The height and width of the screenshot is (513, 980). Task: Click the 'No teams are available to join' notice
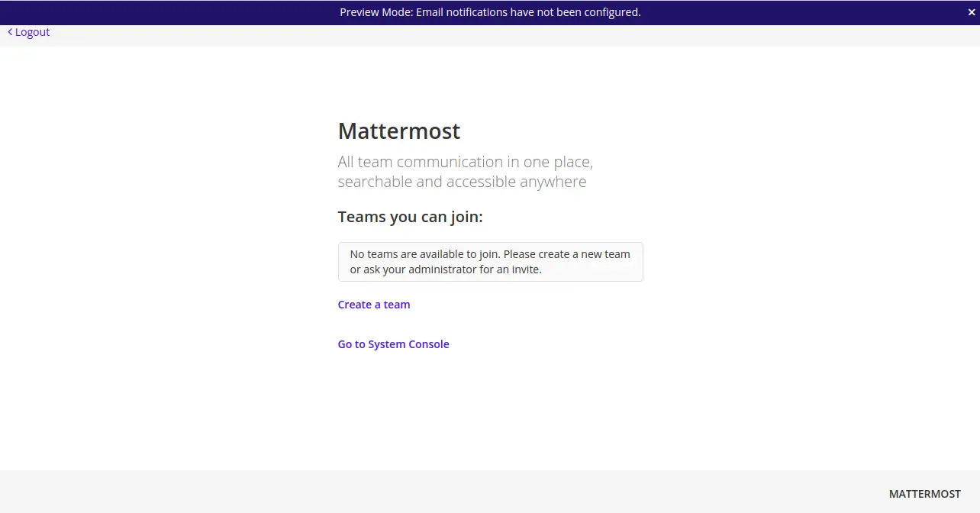coord(491,262)
